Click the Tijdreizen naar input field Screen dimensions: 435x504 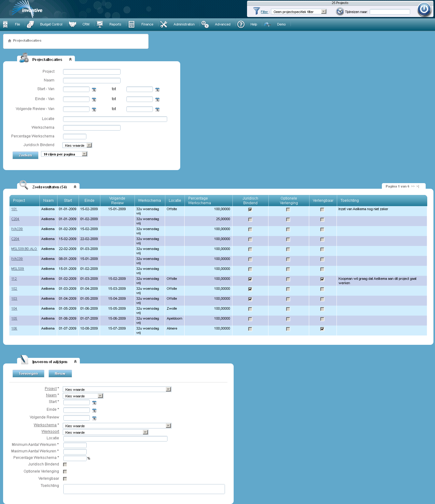coord(390,12)
